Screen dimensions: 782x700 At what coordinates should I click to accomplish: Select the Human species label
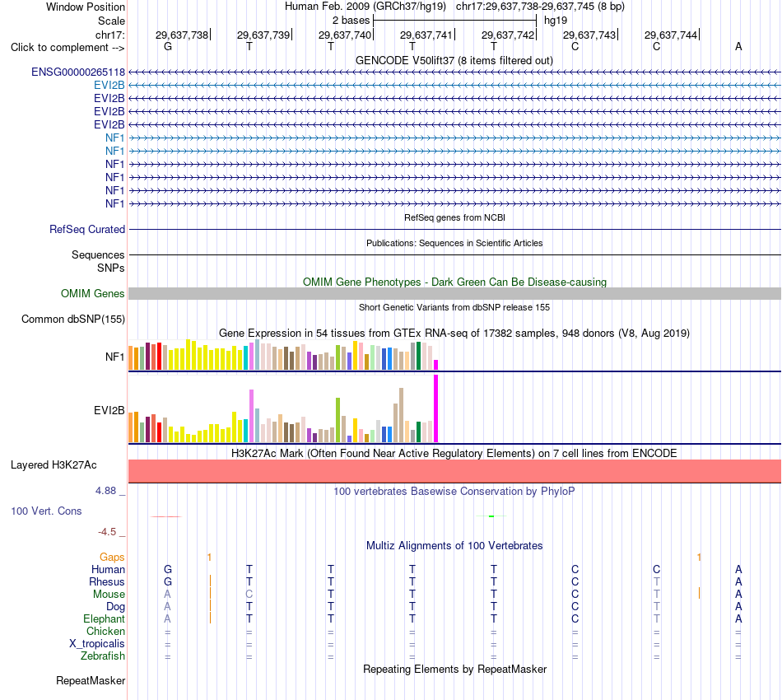coord(108,569)
